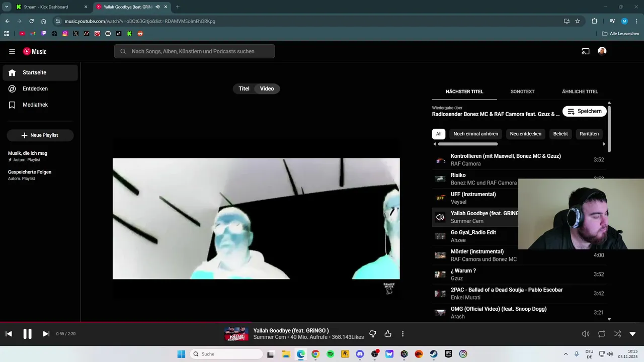Screen dimensions: 644x362
Task: Select Neu entdecken filter chip
Action: pyautogui.click(x=526, y=134)
